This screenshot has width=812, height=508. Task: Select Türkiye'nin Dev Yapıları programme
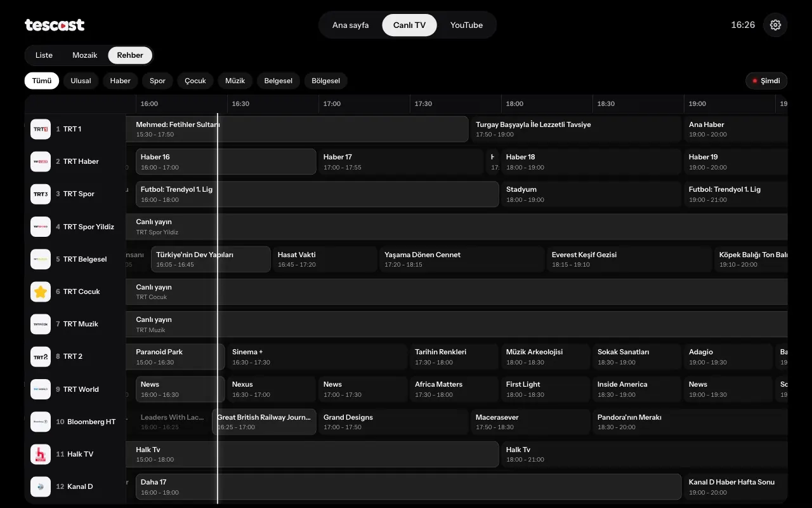click(x=211, y=259)
